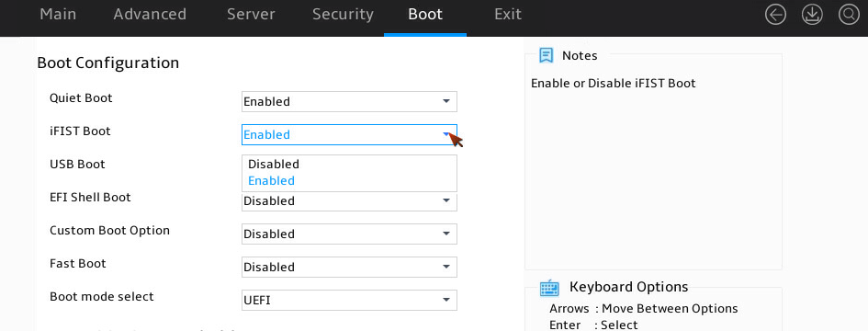
Task: Click the search magnifier icon in header
Action: tap(849, 15)
